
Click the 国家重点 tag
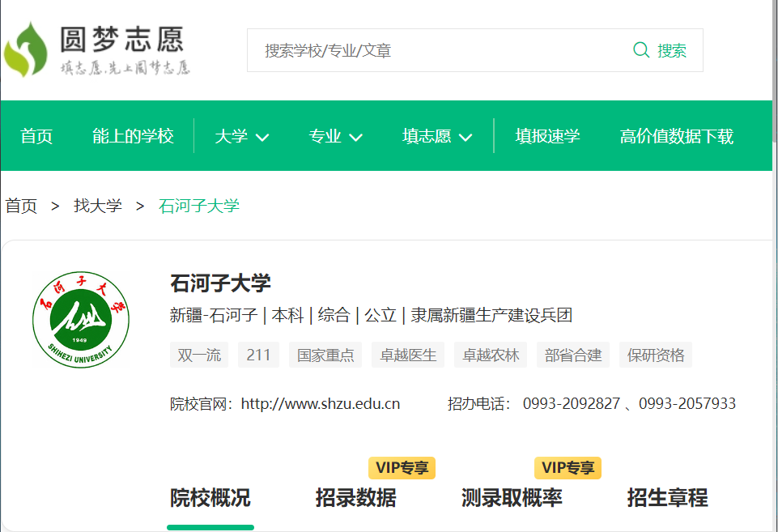[325, 355]
